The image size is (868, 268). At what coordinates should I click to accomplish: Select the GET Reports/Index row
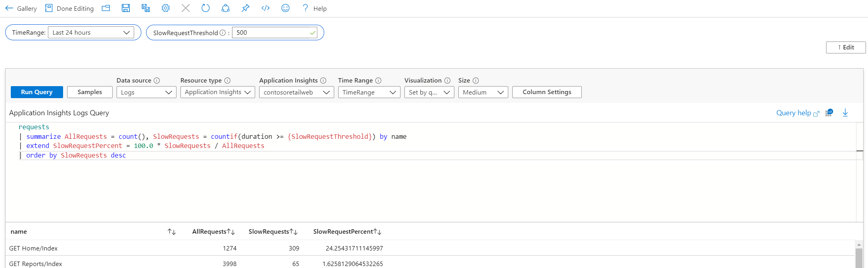430,262
